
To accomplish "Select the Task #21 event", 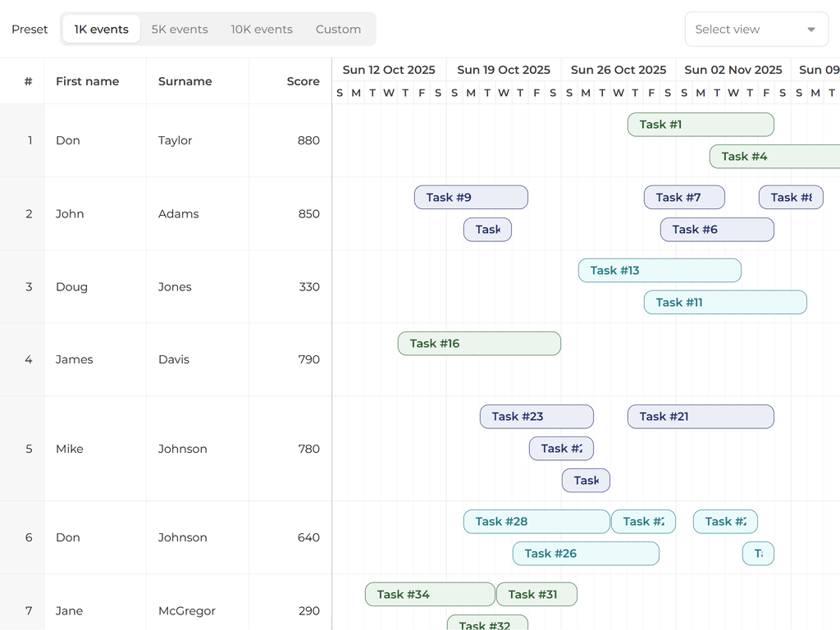I will pyautogui.click(x=701, y=416).
